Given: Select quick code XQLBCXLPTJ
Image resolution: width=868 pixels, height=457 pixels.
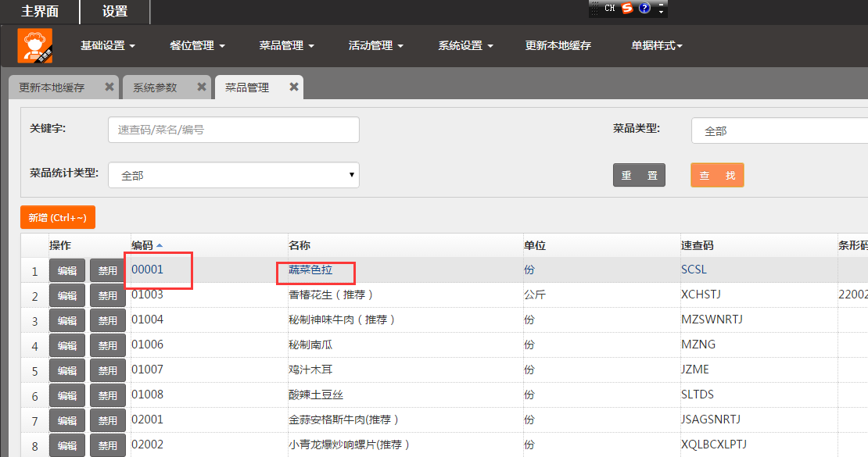Looking at the screenshot, I should [714, 445].
